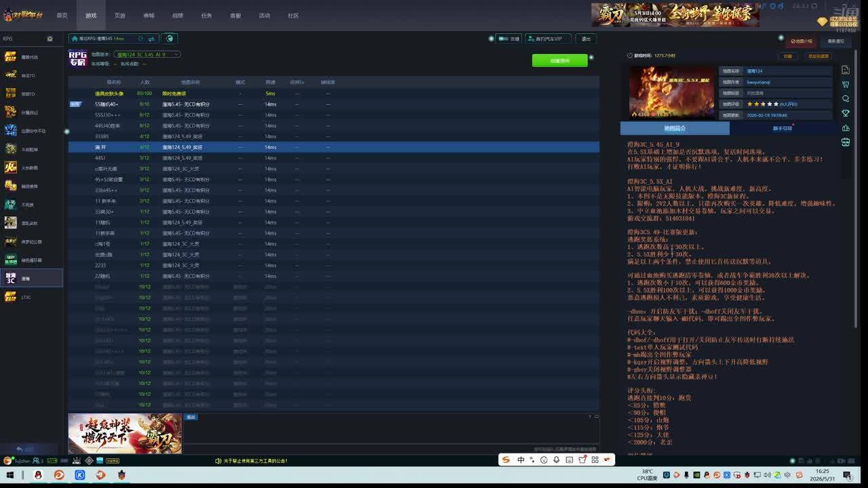
Task: Click the refresh icon in the room header
Action: click(x=140, y=39)
